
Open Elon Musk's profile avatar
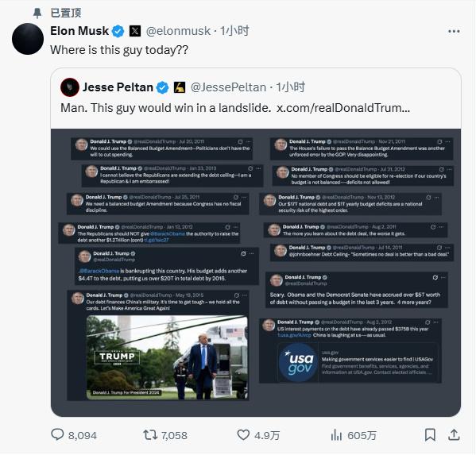tap(28, 39)
